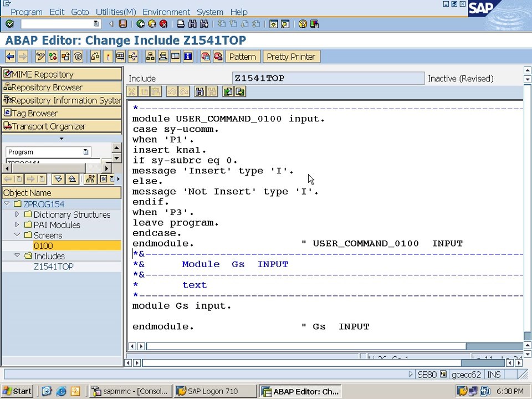532x399 pixels.
Task: Click the yellow Exit icon
Action: (x=152, y=24)
